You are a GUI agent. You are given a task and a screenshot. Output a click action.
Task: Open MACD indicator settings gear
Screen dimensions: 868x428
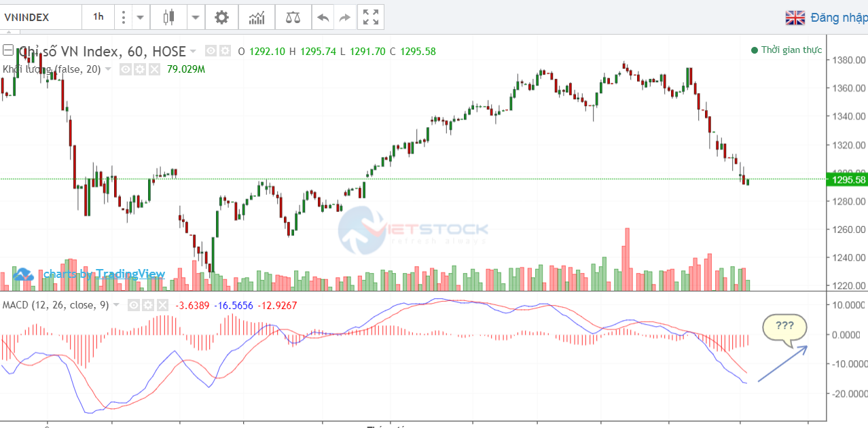[146, 306]
